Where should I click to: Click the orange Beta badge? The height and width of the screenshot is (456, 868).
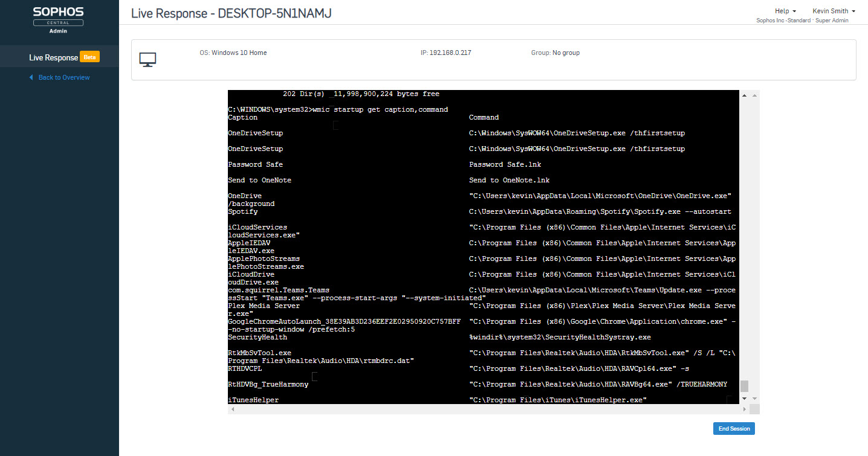(x=89, y=56)
